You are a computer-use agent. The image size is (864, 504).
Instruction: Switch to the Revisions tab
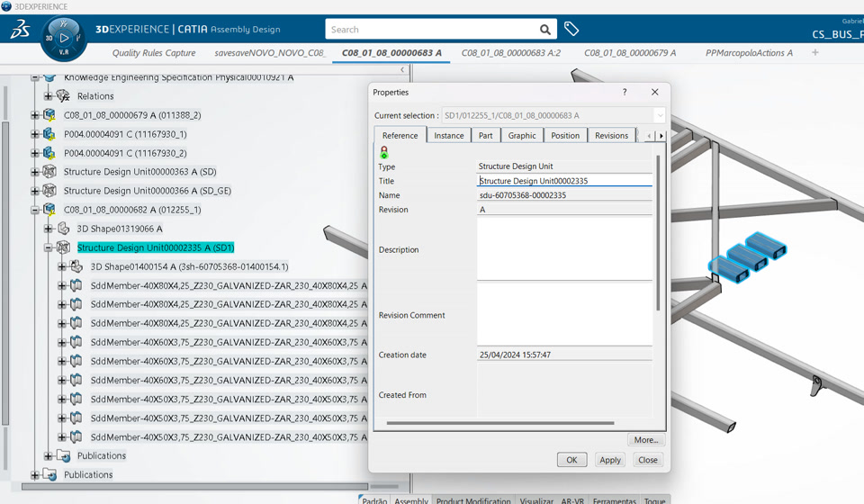[x=611, y=136]
